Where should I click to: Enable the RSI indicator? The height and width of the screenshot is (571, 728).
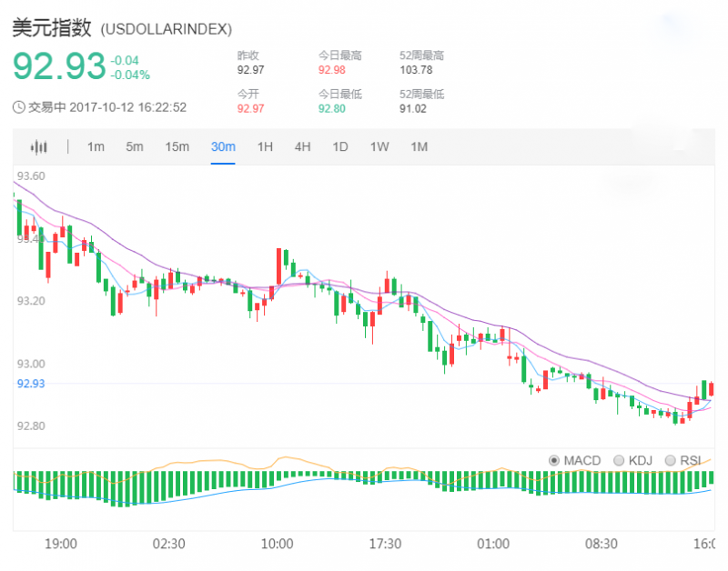pos(672,460)
